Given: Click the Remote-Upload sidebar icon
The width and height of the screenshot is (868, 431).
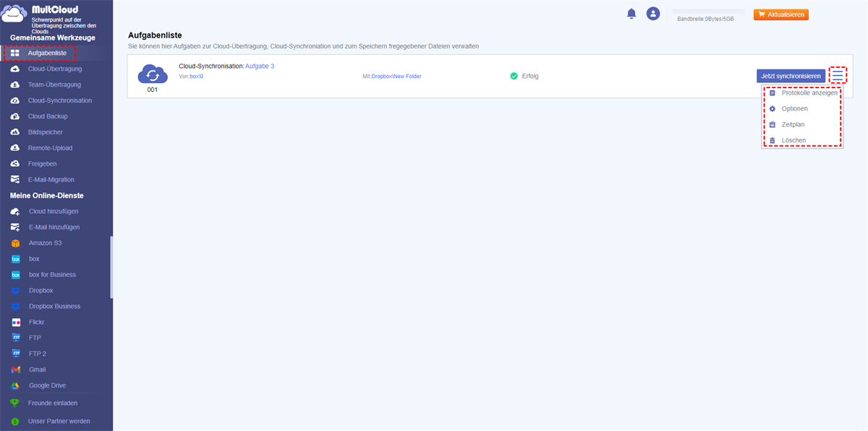Looking at the screenshot, I should pos(15,148).
